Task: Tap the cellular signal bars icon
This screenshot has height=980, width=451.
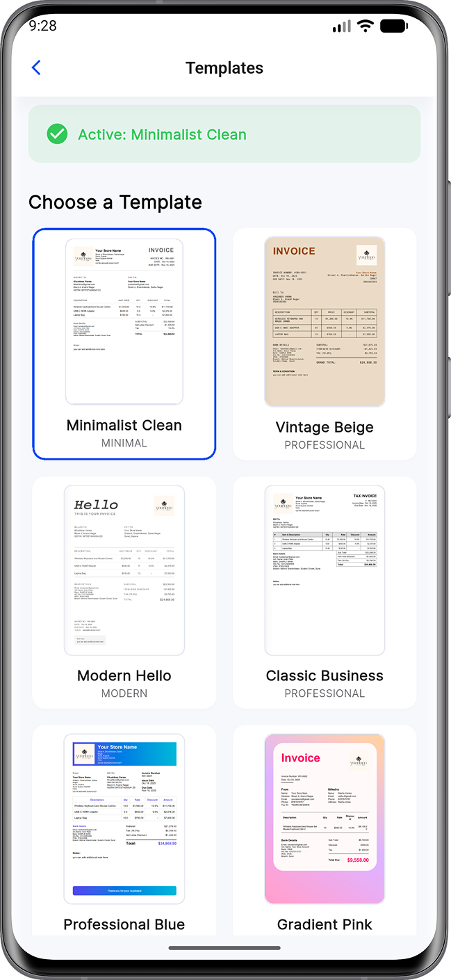Action: 342,26
